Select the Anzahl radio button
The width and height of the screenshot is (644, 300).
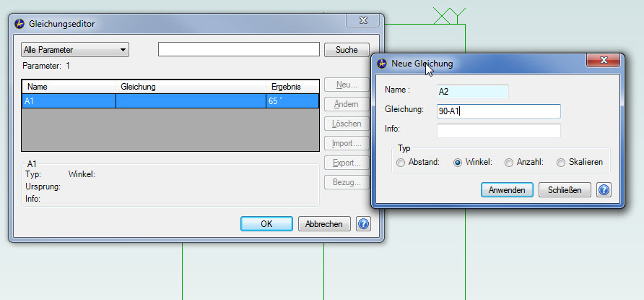[x=509, y=163]
